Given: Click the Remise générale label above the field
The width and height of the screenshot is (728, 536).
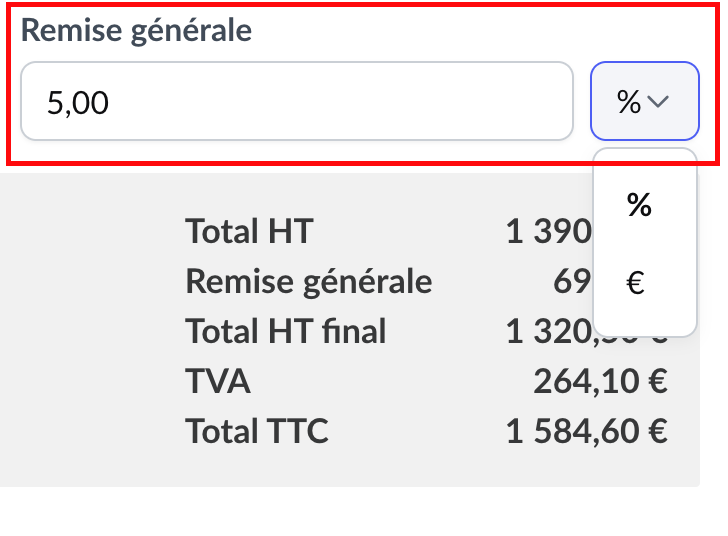Looking at the screenshot, I should 136,31.
